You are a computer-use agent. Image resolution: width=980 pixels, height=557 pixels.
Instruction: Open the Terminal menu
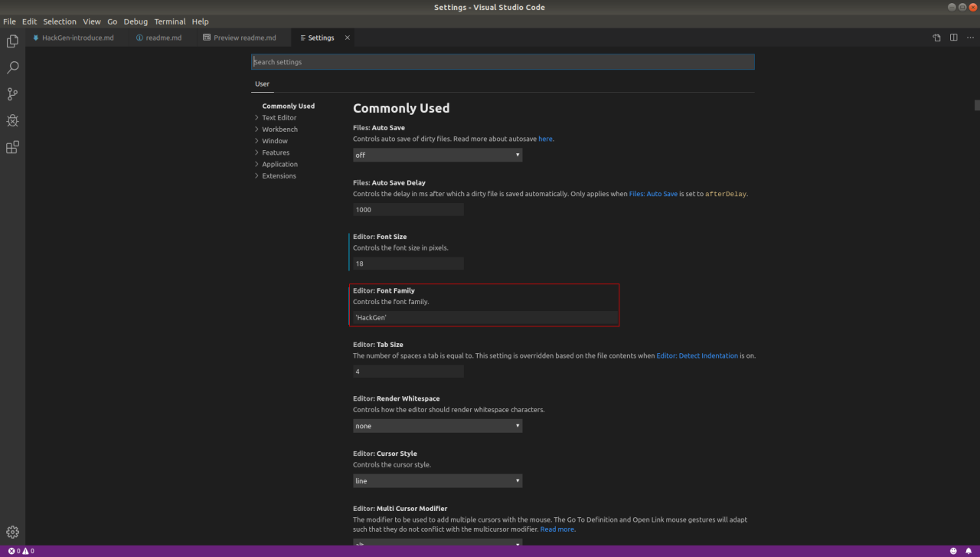[x=170, y=21]
